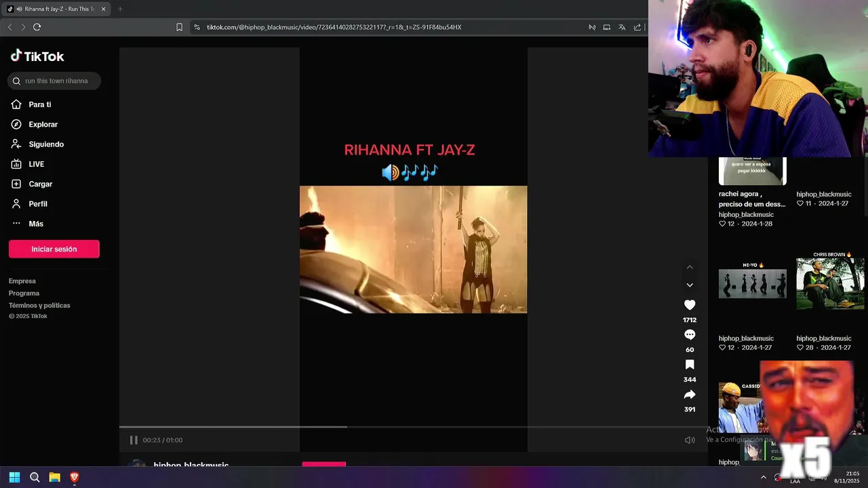The image size is (868, 488).
Task: Click hiphop_blackmusic under the NE-YO video
Action: click(x=746, y=338)
